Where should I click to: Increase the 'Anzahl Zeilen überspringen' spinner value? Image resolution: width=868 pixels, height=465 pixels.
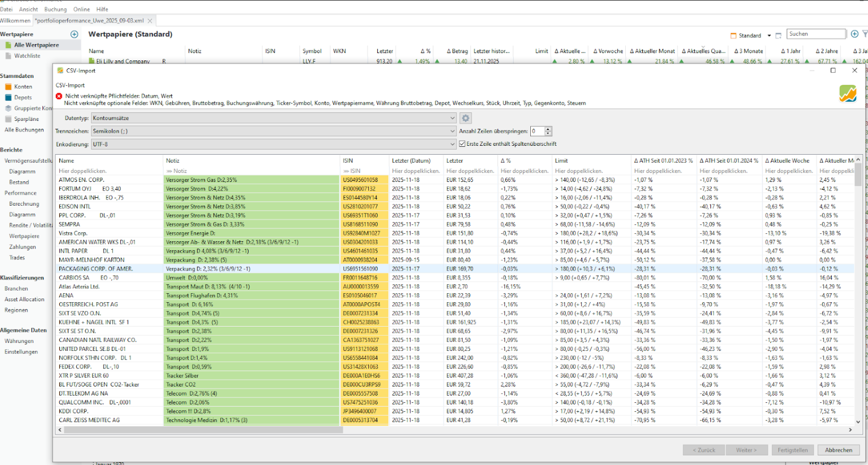tap(548, 129)
